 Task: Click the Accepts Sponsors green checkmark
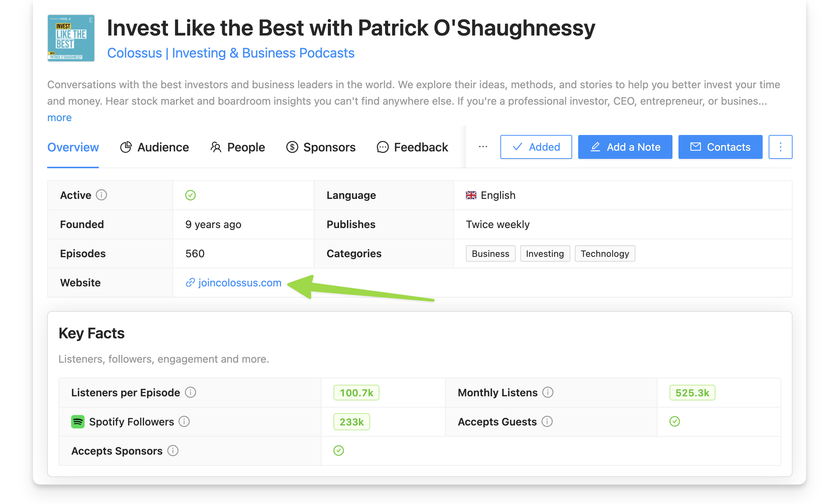pyautogui.click(x=339, y=451)
